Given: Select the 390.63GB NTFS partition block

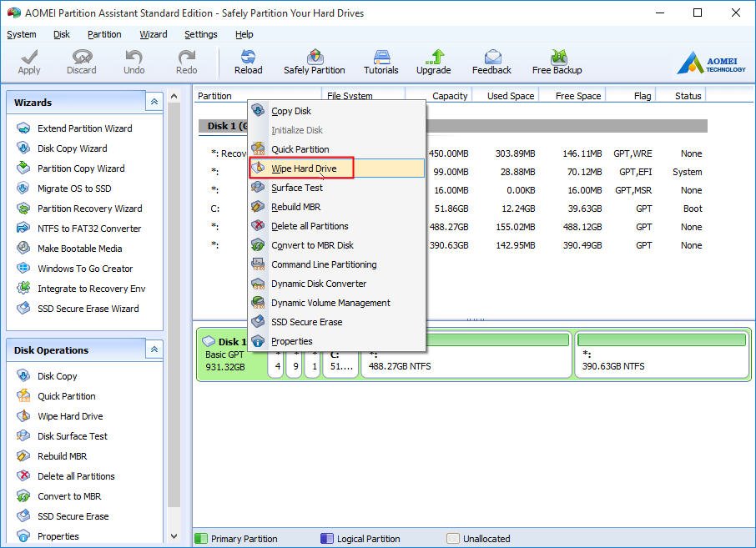Looking at the screenshot, I should 662,354.
